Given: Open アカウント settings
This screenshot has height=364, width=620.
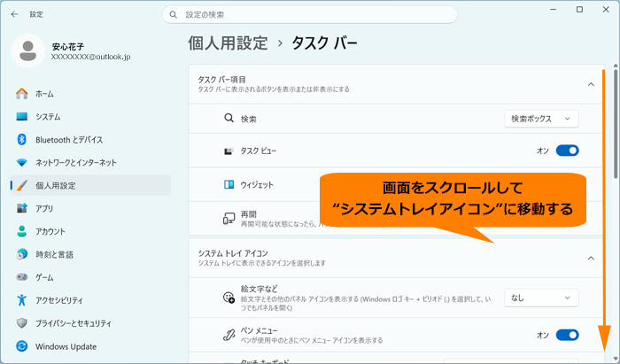Looking at the screenshot, I should coord(91,231).
